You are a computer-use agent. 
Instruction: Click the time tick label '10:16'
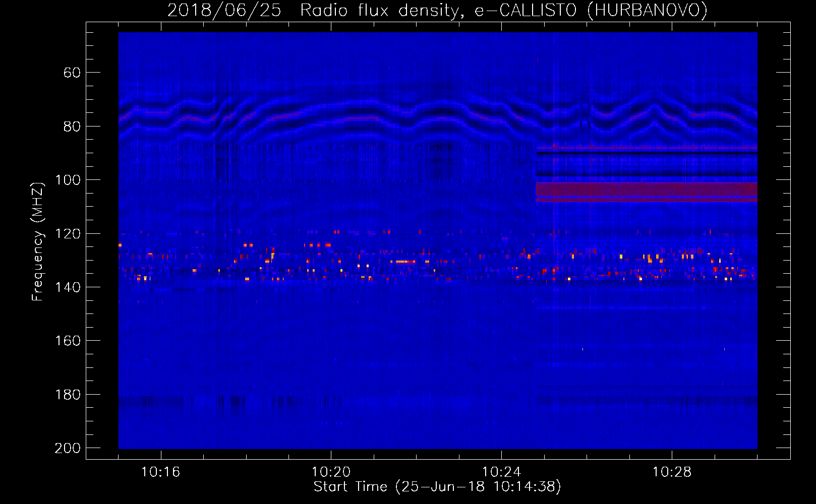[160, 472]
